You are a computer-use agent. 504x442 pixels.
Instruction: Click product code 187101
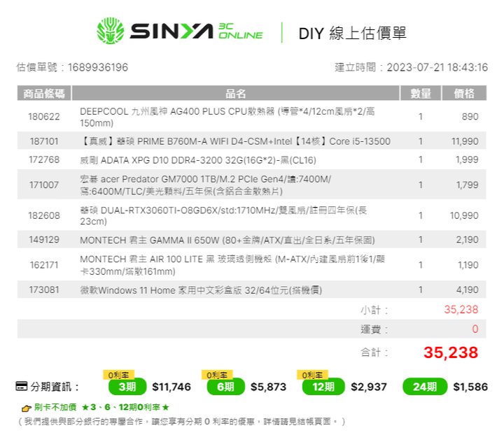(x=44, y=141)
